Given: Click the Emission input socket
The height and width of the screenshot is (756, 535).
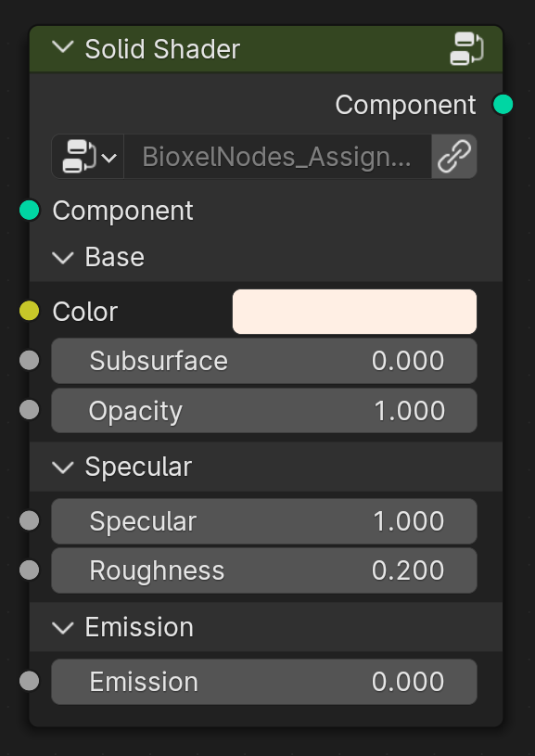Looking at the screenshot, I should point(30,681).
